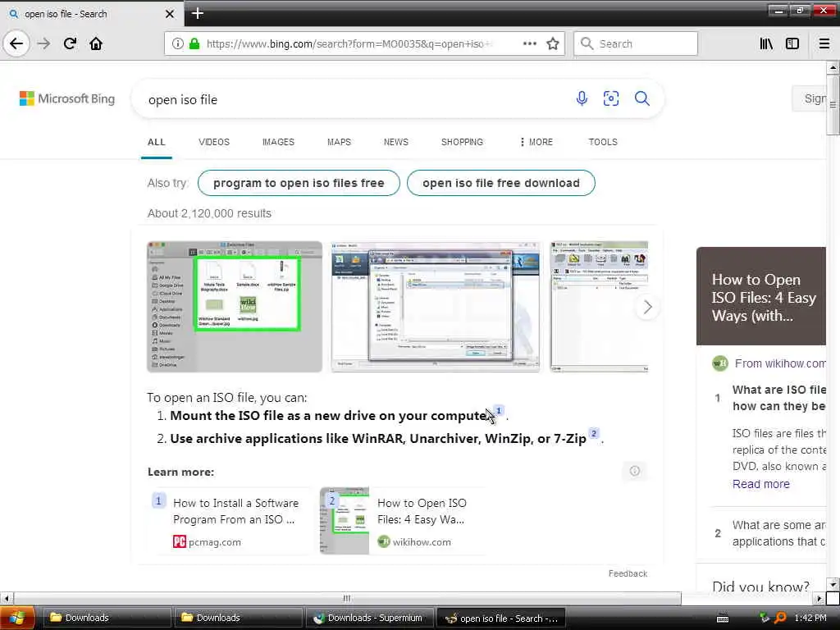Screen dimensions: 840x630
Task: Switch to Downloads - Supermium taskbar item
Action: [370, 619]
